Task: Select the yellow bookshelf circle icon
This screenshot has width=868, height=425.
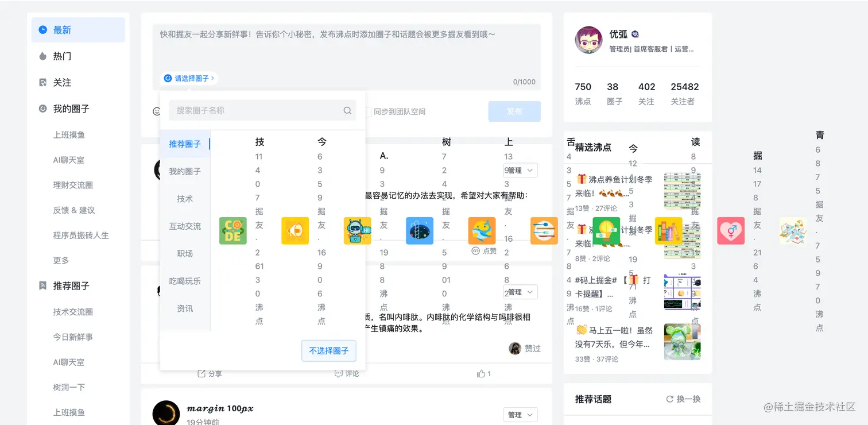Action: (x=669, y=231)
